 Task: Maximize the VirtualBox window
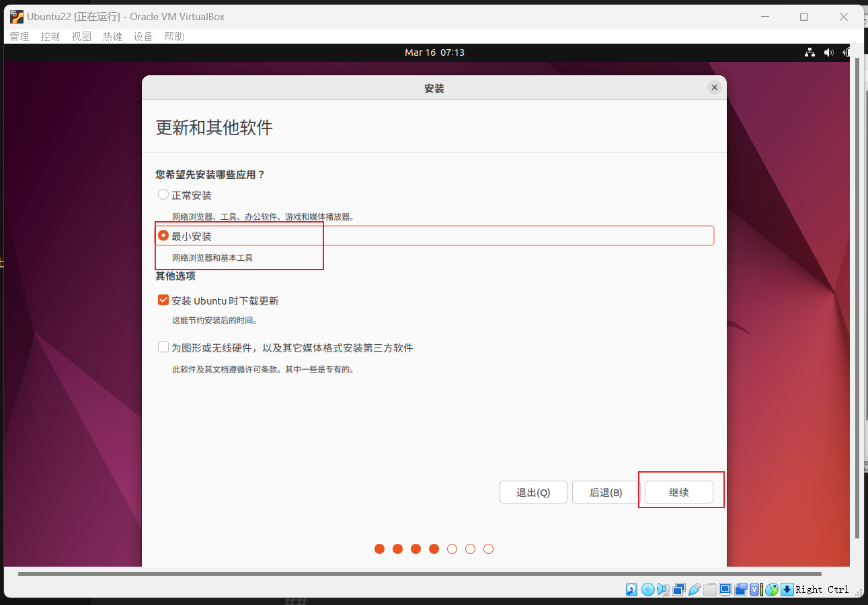(x=804, y=17)
